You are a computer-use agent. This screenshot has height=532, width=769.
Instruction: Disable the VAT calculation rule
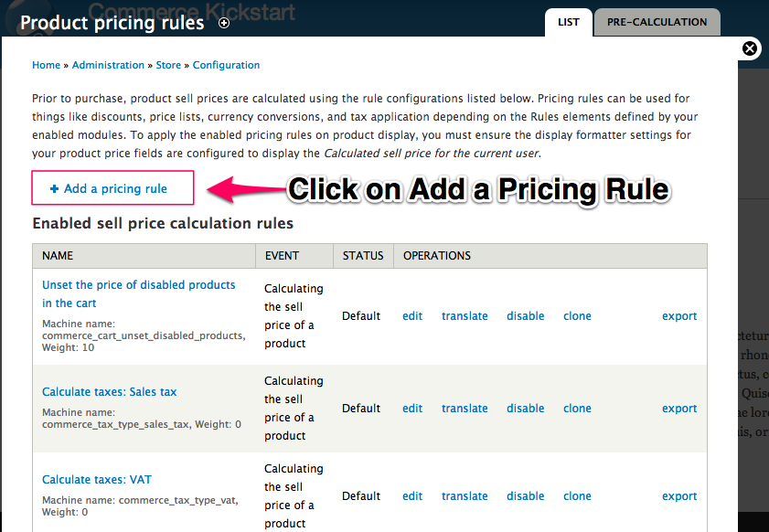tap(525, 495)
